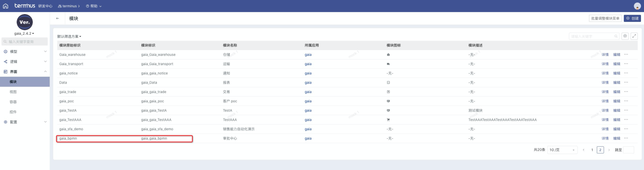Collapse the 界面 sidebar section
Viewport: 644px width, 170px height.
(x=24, y=72)
